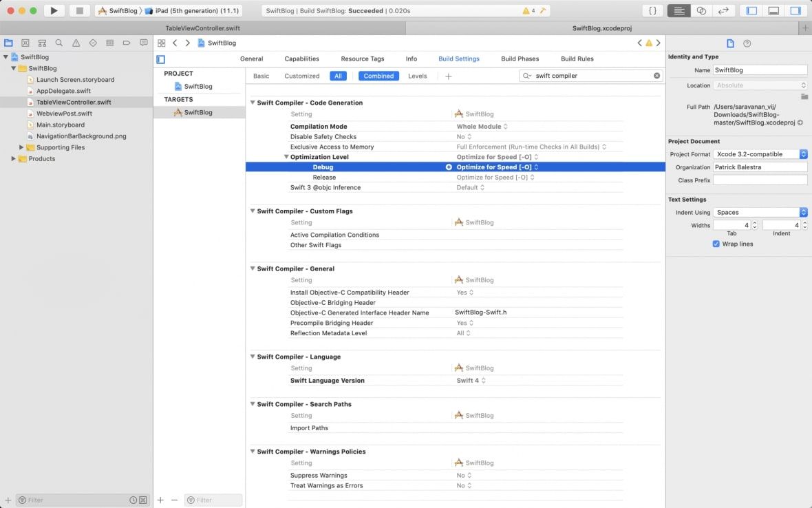Toggle the Debug area panel
This screenshot has width=812, height=508.
click(x=773, y=10)
